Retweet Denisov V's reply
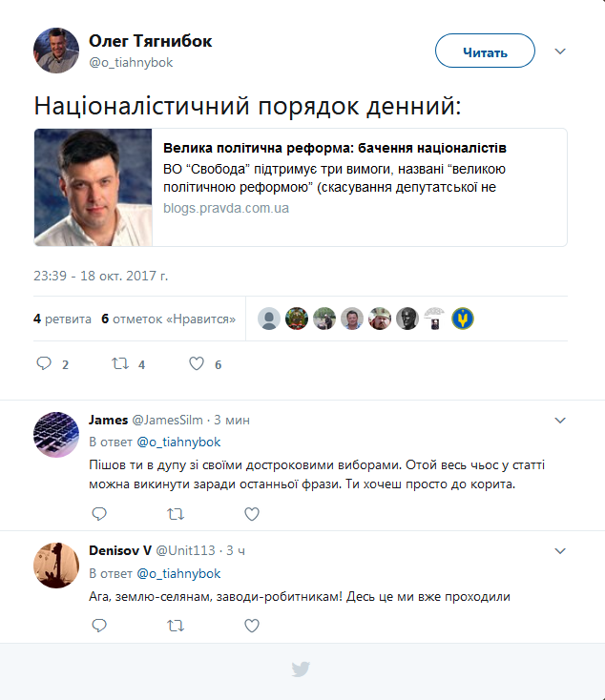 tap(176, 626)
